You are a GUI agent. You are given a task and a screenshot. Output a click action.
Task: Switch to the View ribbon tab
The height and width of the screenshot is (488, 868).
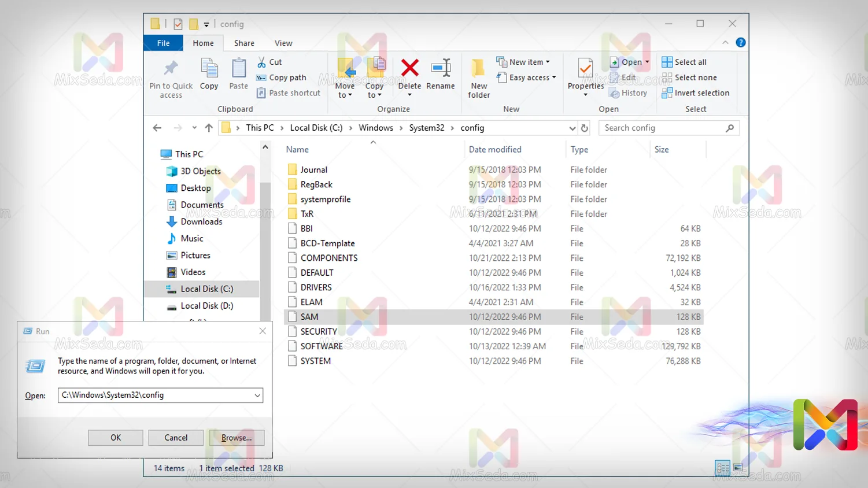(x=283, y=43)
